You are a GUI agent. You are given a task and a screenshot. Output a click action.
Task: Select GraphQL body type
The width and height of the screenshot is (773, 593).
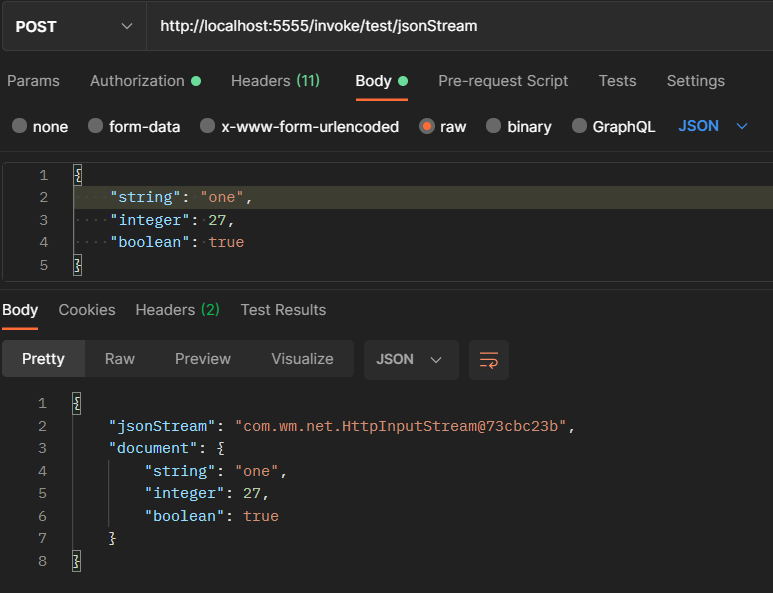click(x=614, y=126)
